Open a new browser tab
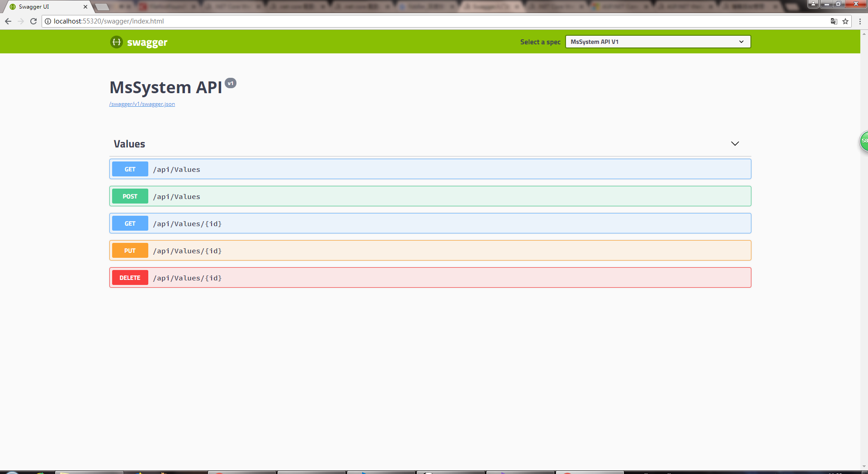 coord(102,7)
